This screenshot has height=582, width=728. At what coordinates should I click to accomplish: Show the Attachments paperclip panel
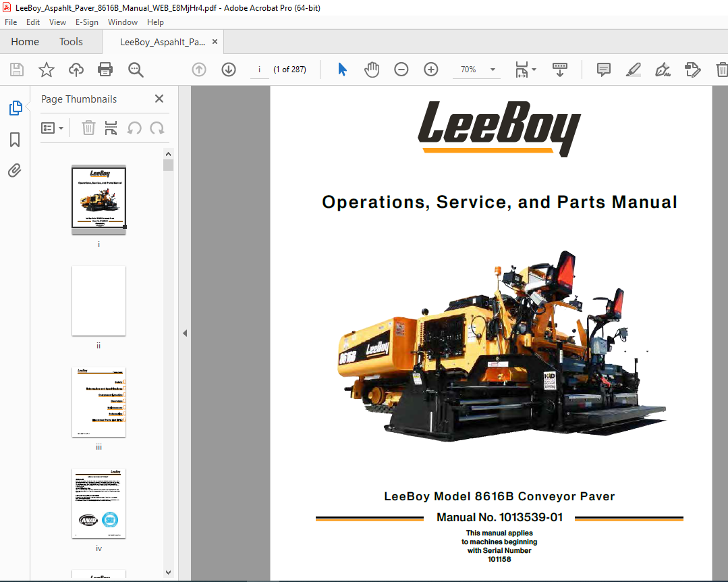tap(15, 170)
